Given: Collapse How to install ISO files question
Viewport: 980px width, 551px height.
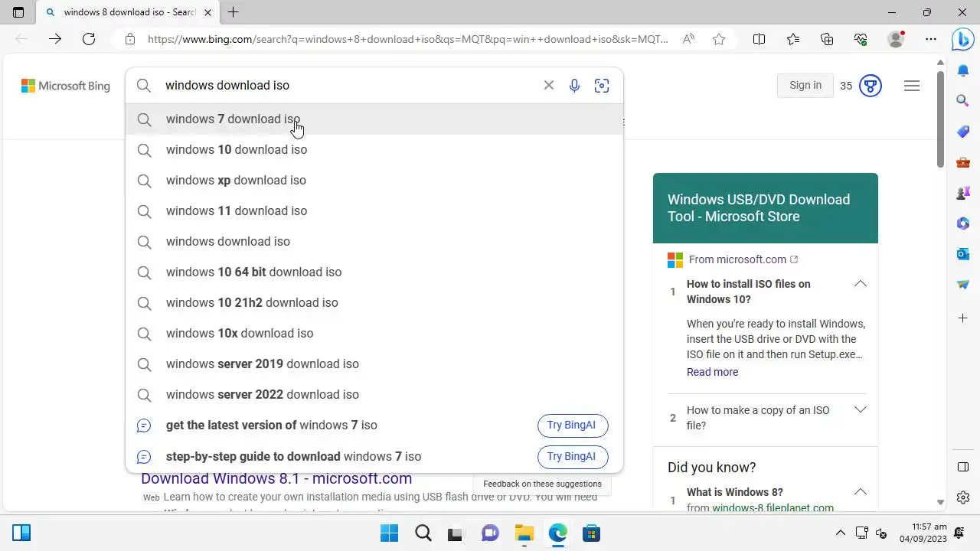Looking at the screenshot, I should [861, 284].
